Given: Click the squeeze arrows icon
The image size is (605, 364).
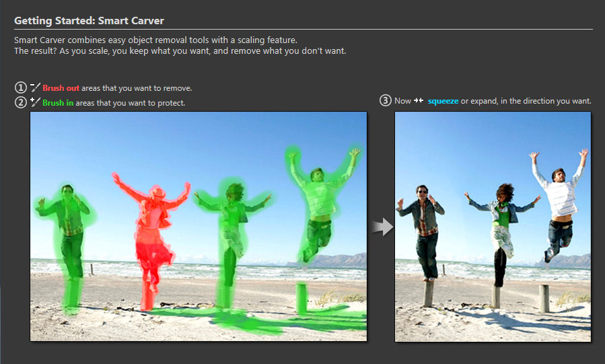Looking at the screenshot, I should coord(419,101).
